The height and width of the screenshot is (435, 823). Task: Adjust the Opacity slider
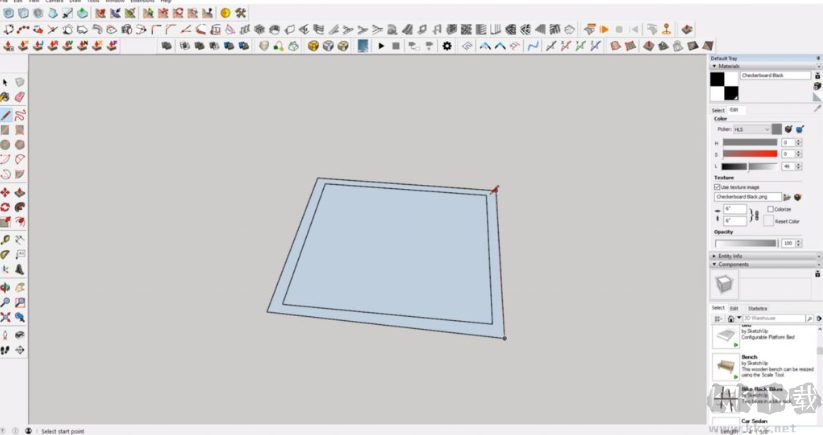click(746, 243)
